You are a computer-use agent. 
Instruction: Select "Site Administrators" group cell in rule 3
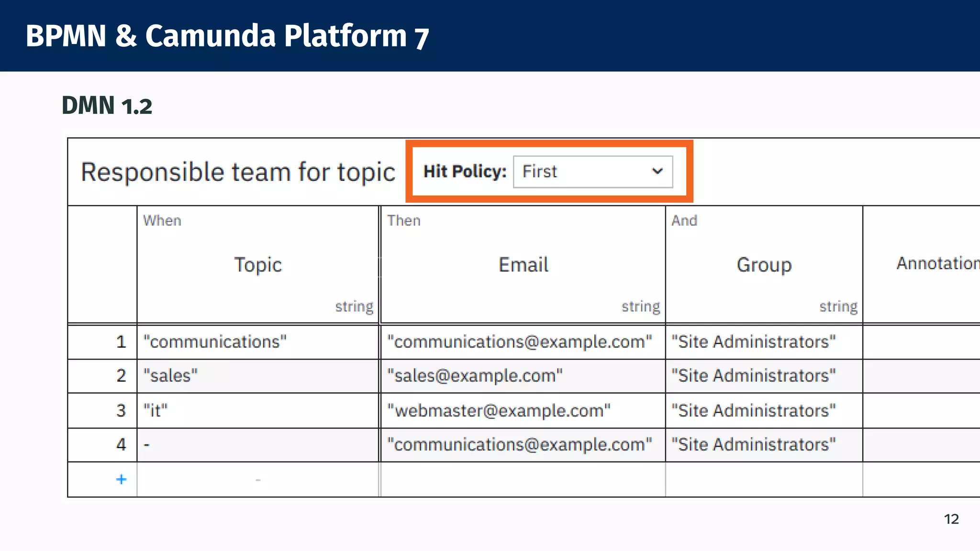pyautogui.click(x=764, y=410)
